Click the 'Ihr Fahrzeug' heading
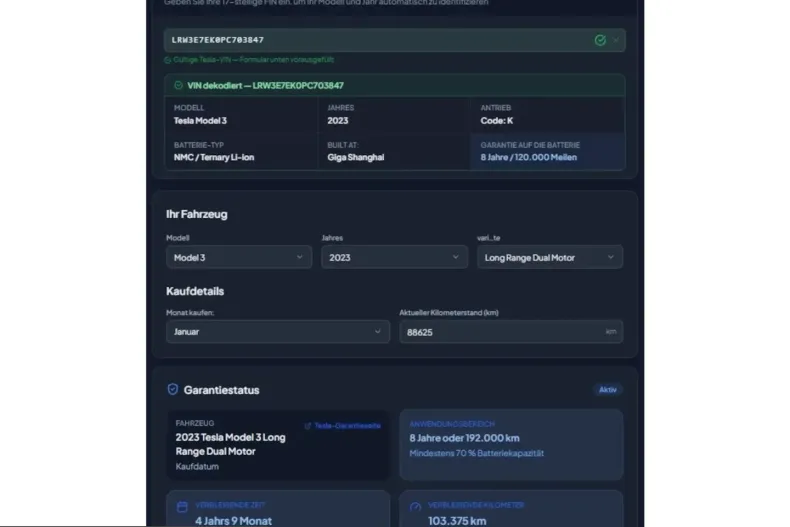Viewport: 790px width, 527px height. pos(196,214)
